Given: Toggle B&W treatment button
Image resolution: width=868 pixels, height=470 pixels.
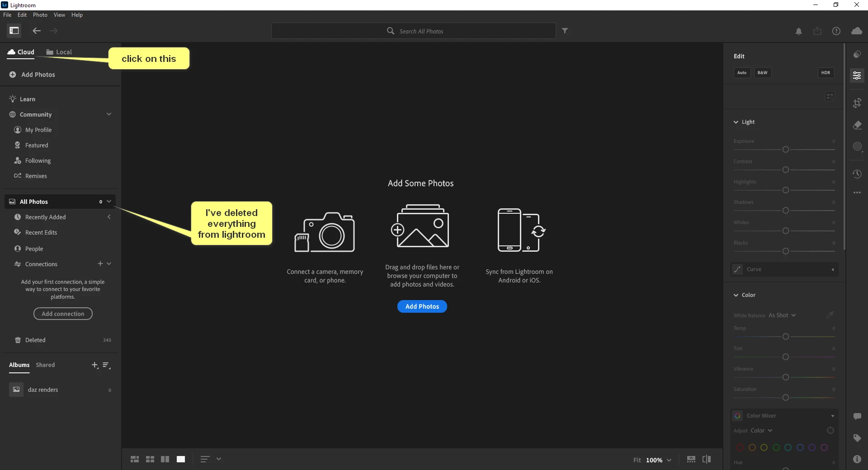Looking at the screenshot, I should coord(762,73).
